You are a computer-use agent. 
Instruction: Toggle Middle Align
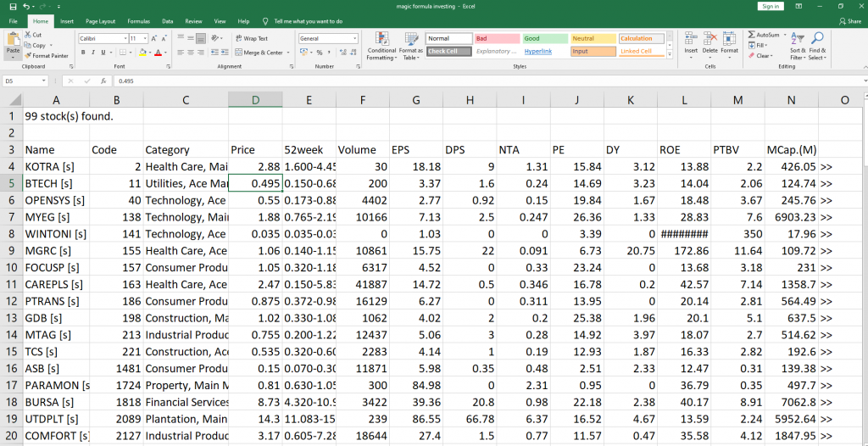[191, 38]
